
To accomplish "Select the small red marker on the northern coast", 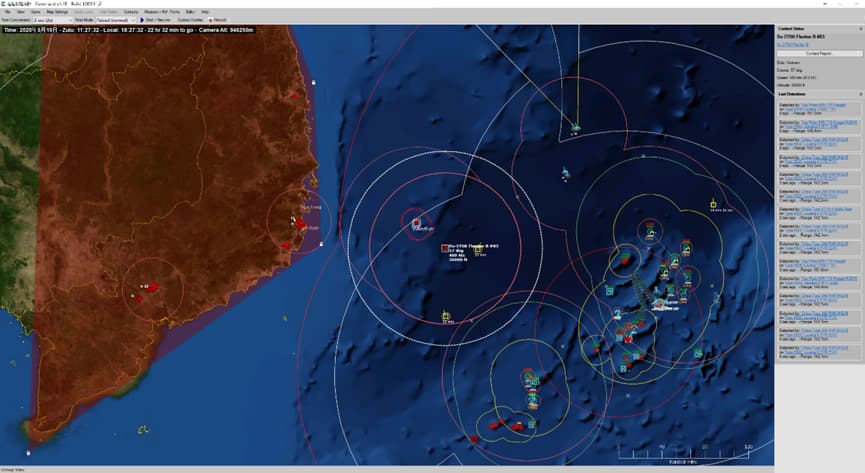I will pos(294,95).
